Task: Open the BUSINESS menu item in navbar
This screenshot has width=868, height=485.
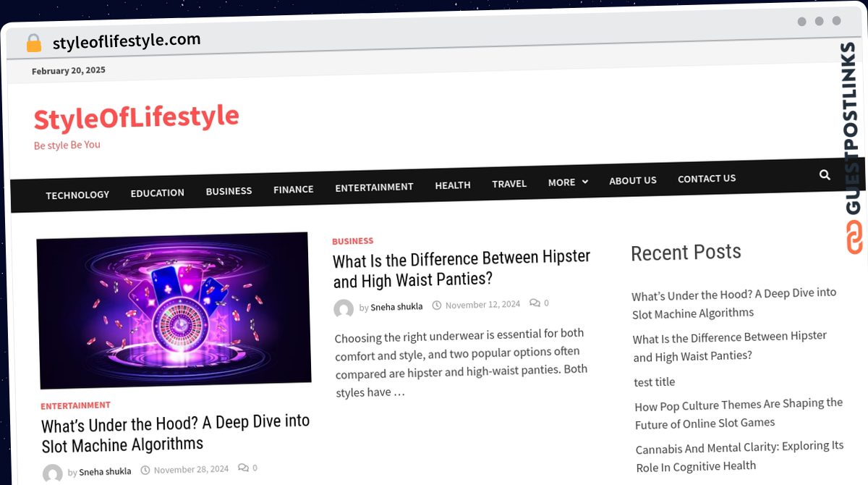Action: (x=229, y=191)
